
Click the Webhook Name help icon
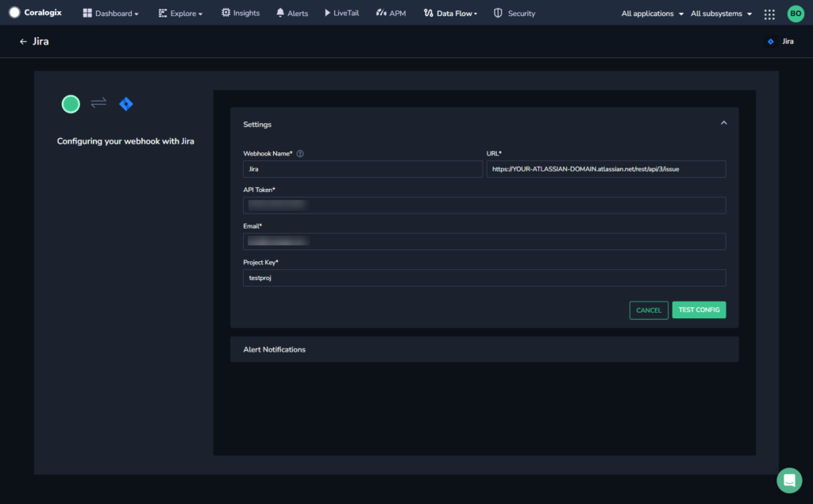pos(299,153)
